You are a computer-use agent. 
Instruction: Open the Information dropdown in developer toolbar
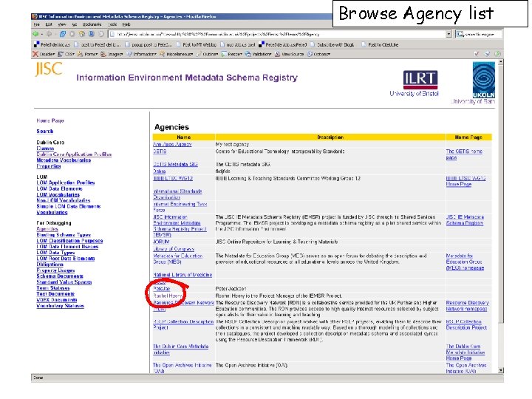pos(141,54)
